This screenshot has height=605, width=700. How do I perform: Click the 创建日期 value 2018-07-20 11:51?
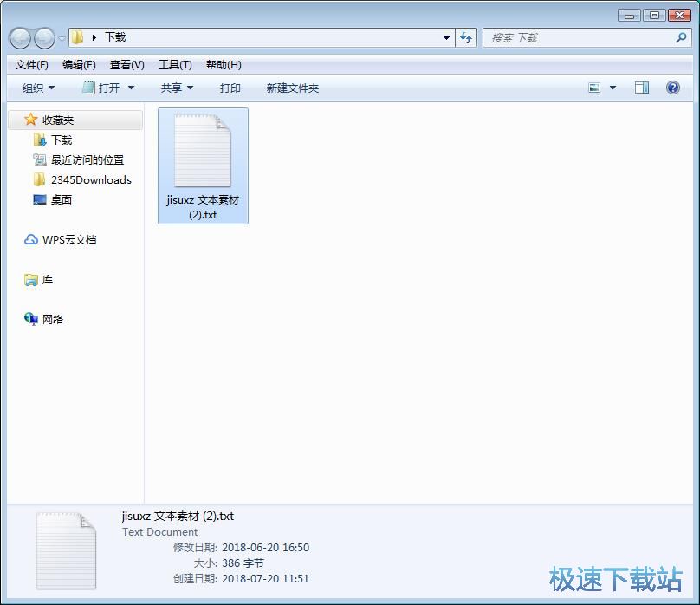tap(266, 579)
